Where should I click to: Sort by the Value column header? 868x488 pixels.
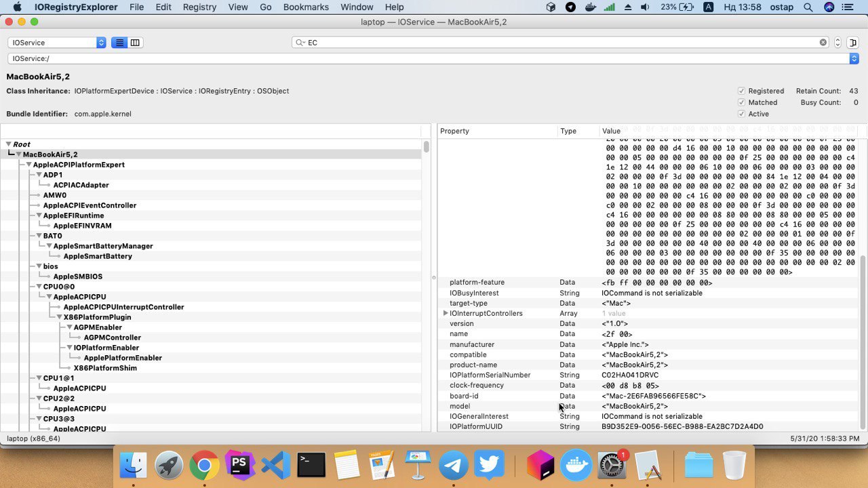coord(728,131)
